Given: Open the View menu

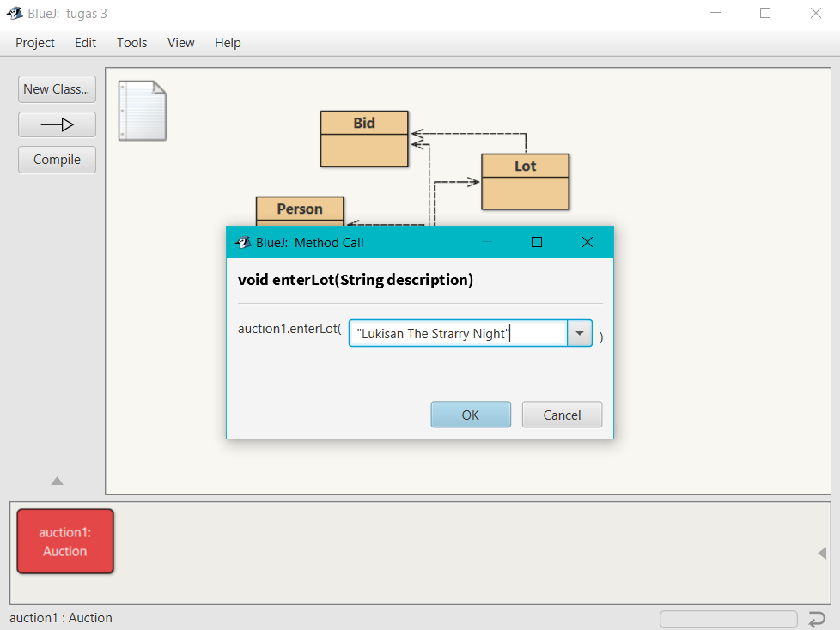Looking at the screenshot, I should click(x=180, y=43).
